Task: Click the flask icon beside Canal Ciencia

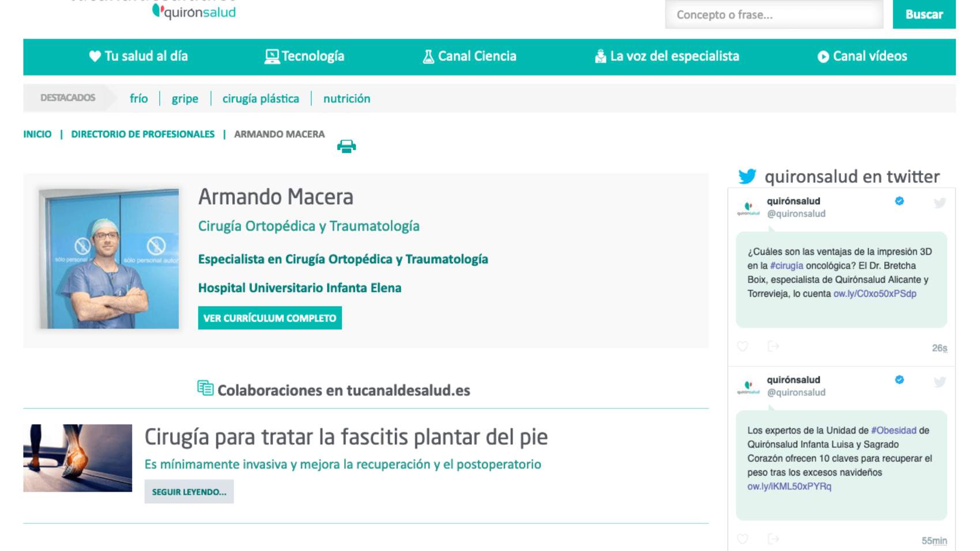Action: click(428, 56)
